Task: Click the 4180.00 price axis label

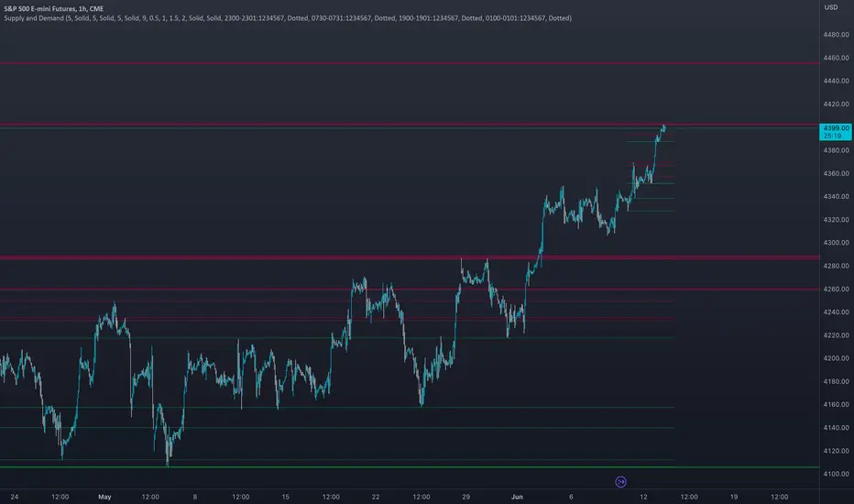Action: point(836,381)
